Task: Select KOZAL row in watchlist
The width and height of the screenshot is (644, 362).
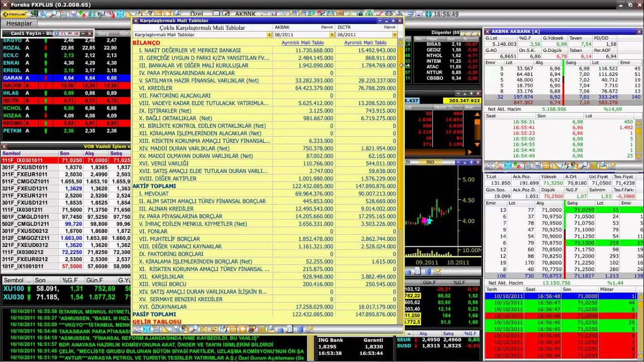Action: coord(65,48)
